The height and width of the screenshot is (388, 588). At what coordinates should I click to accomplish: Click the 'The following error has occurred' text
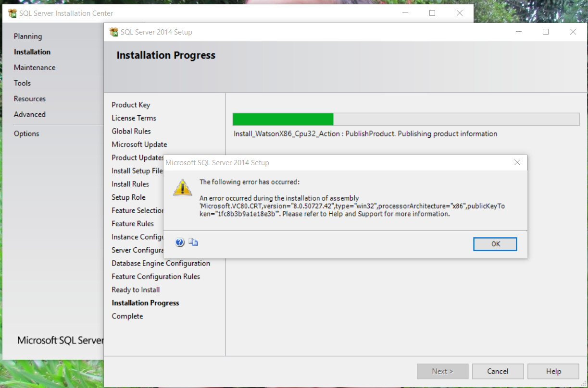click(250, 182)
